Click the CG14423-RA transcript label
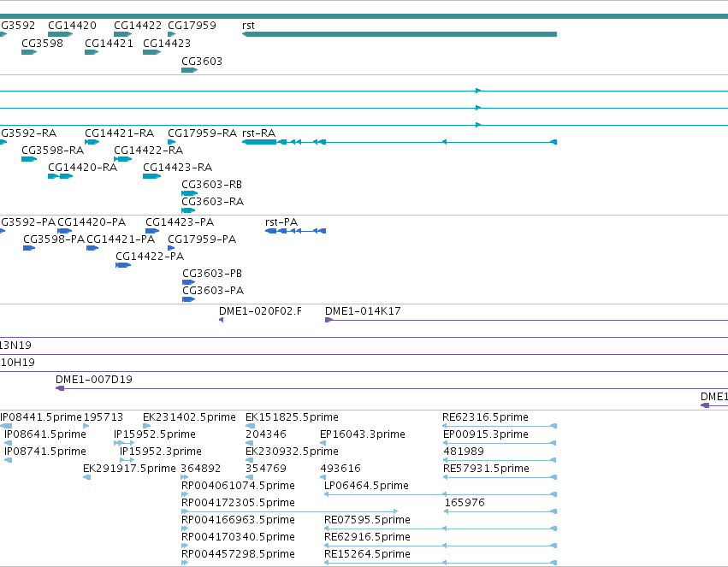Viewport: 728px width, 567px height. (177, 168)
